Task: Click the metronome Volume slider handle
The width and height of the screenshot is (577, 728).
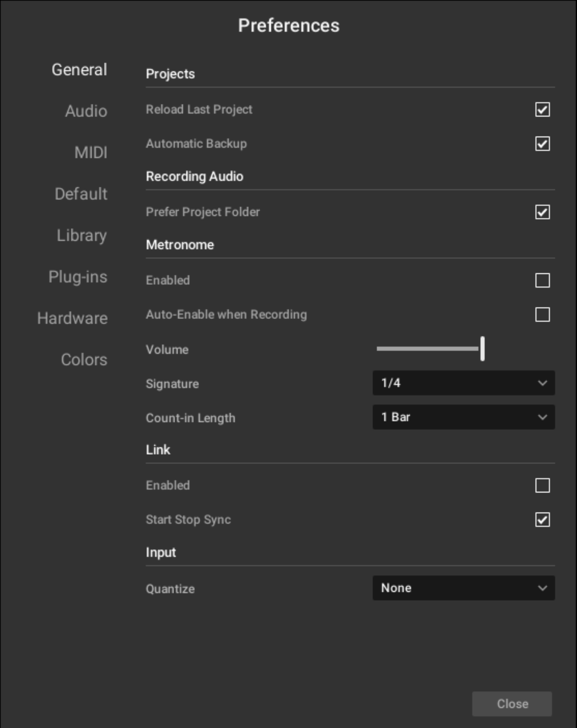Action: 482,349
